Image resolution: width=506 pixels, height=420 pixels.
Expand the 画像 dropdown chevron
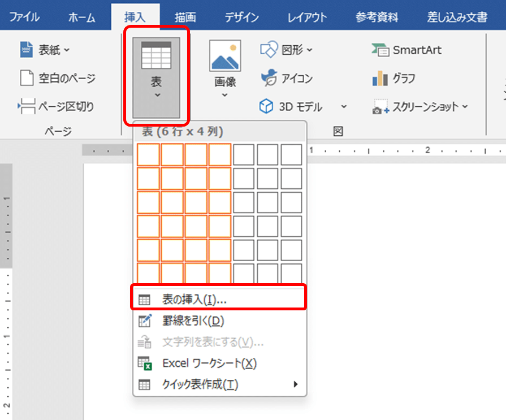pos(224,95)
